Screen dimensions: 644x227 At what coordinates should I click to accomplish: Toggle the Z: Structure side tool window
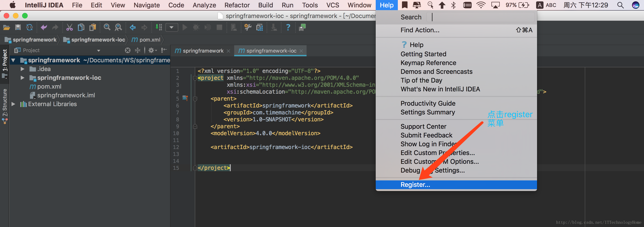point(5,106)
